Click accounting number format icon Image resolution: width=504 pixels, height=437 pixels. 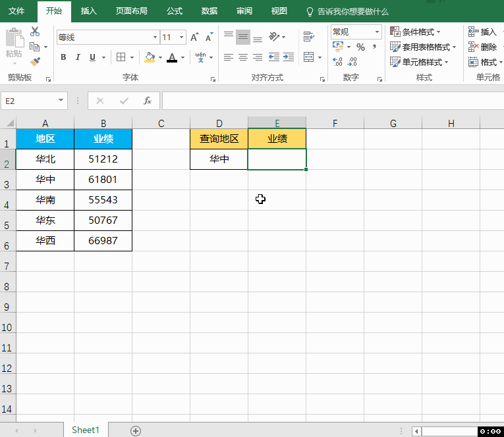pos(338,47)
